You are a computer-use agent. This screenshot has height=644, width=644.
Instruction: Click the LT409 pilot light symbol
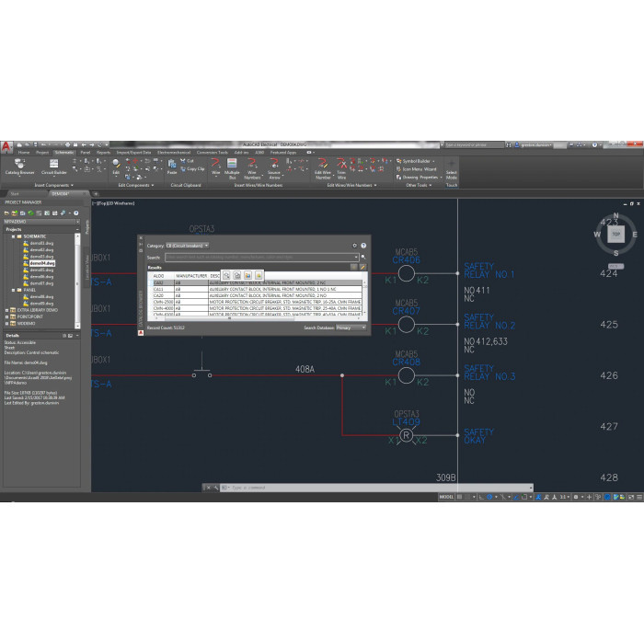coord(407,435)
